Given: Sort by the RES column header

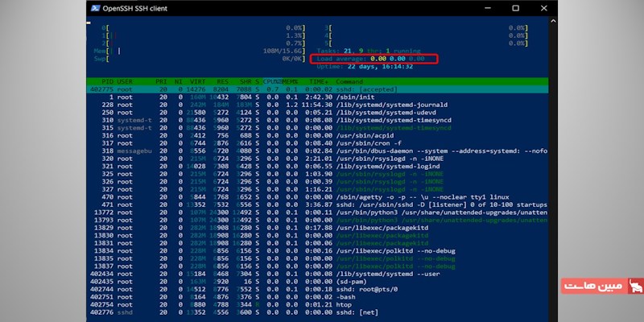Looking at the screenshot, I should pyautogui.click(x=222, y=81).
